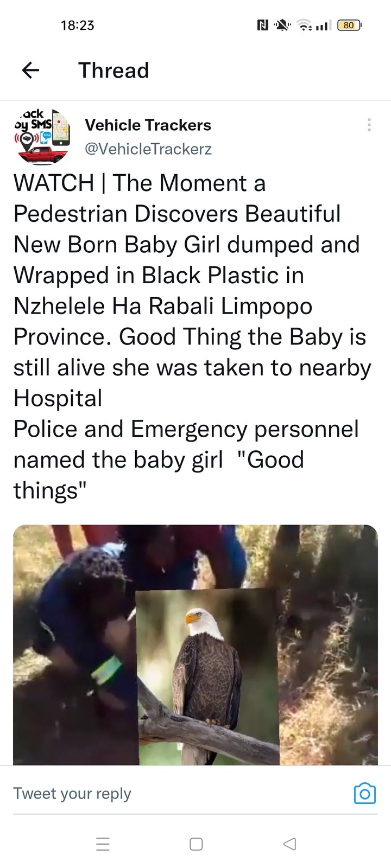Screen dimensions: 391x868
Task: Tap the battery level 80 indicator
Action: tap(349, 25)
